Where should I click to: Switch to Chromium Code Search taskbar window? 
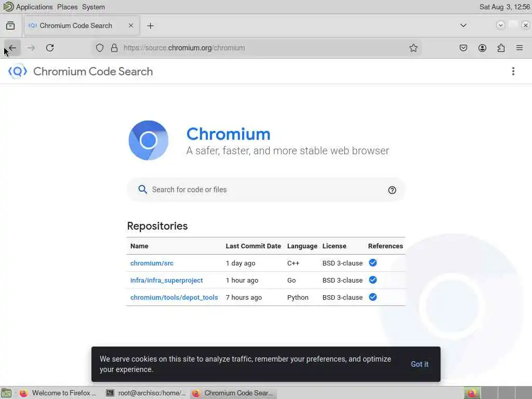click(233, 393)
